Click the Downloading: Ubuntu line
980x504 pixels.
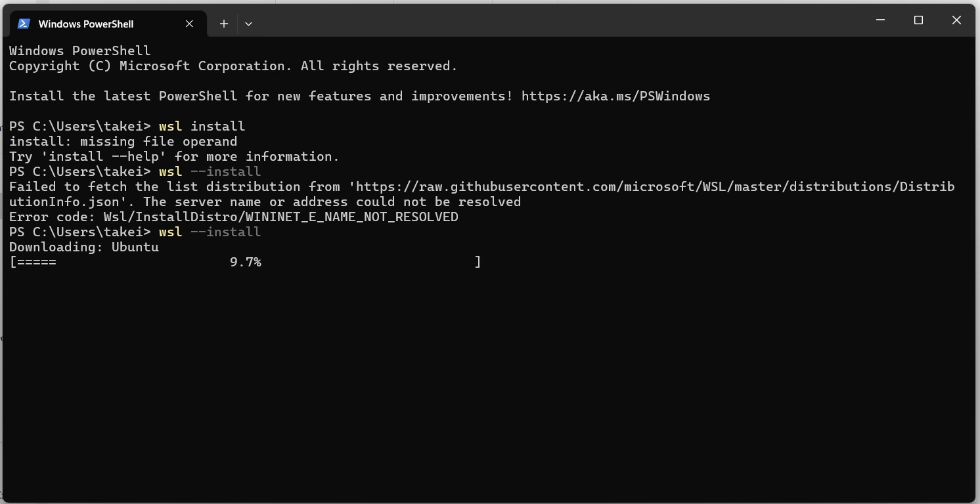pos(84,247)
